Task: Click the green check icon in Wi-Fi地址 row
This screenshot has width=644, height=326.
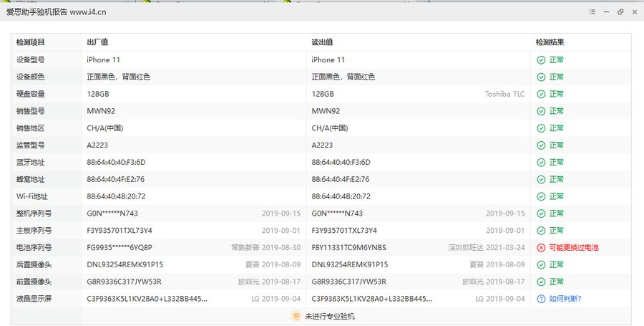Action: click(x=541, y=196)
